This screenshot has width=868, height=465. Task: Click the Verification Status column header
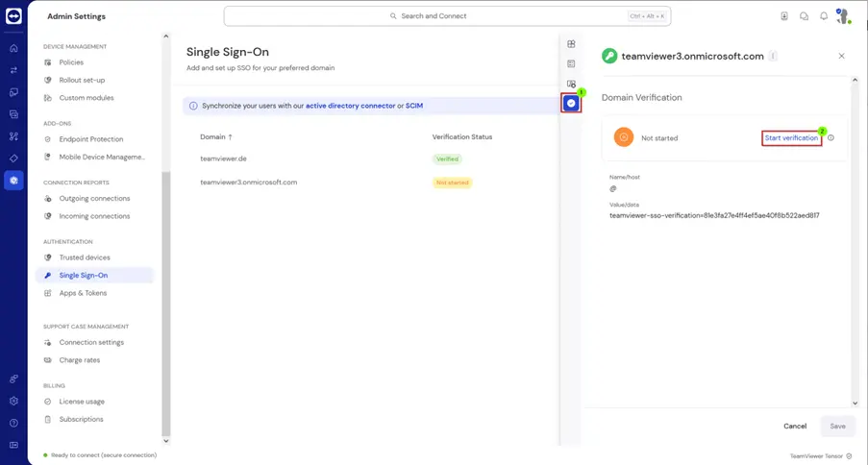(462, 136)
